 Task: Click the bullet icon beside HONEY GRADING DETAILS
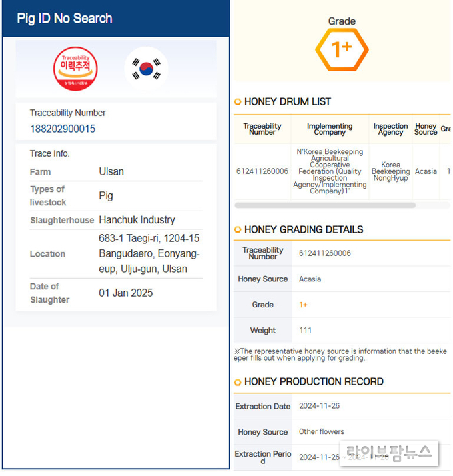coord(238,229)
